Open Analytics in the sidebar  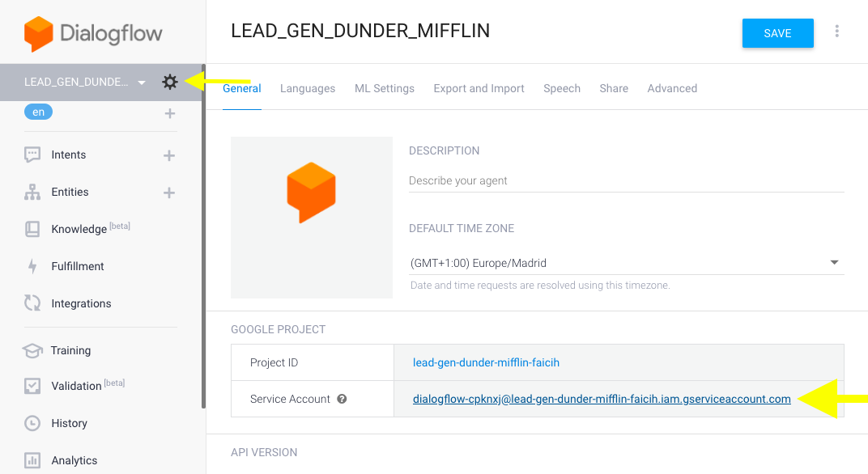[x=74, y=460]
